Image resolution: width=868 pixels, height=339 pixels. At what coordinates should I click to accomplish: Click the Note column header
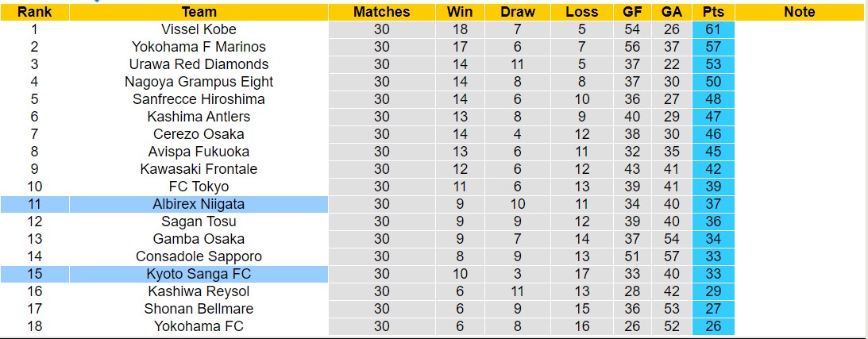pos(799,12)
